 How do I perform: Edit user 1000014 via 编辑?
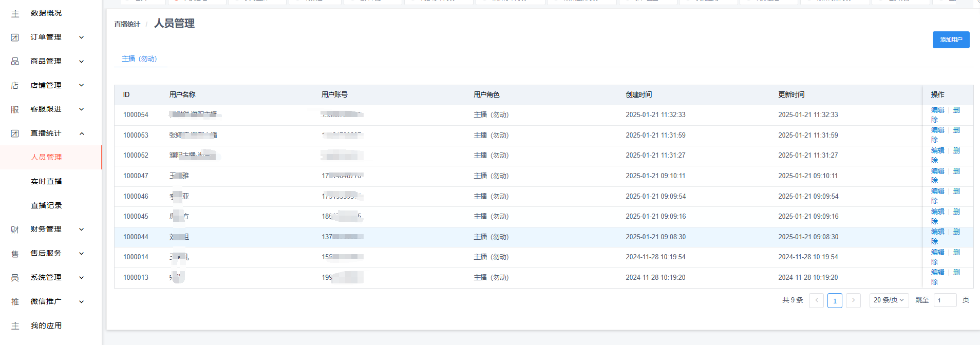(x=937, y=252)
